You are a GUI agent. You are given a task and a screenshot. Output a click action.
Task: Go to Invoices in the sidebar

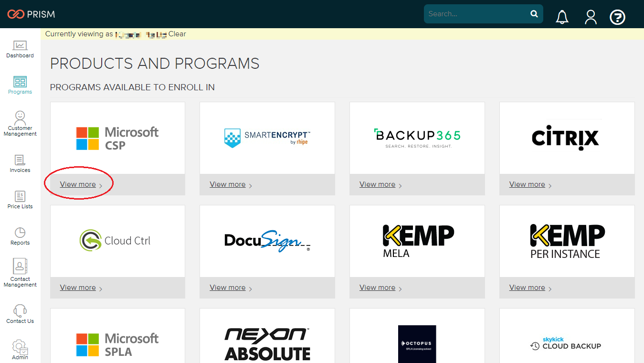pos(20,160)
